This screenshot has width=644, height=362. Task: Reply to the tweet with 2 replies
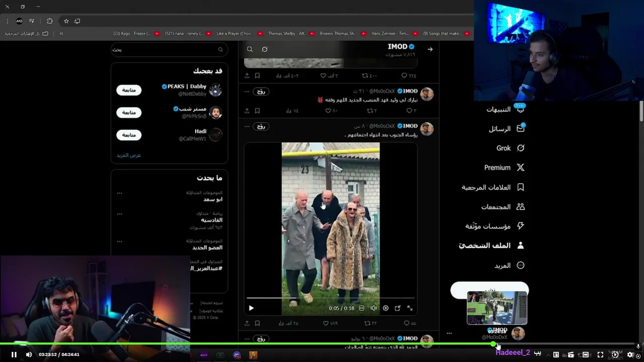point(411,111)
